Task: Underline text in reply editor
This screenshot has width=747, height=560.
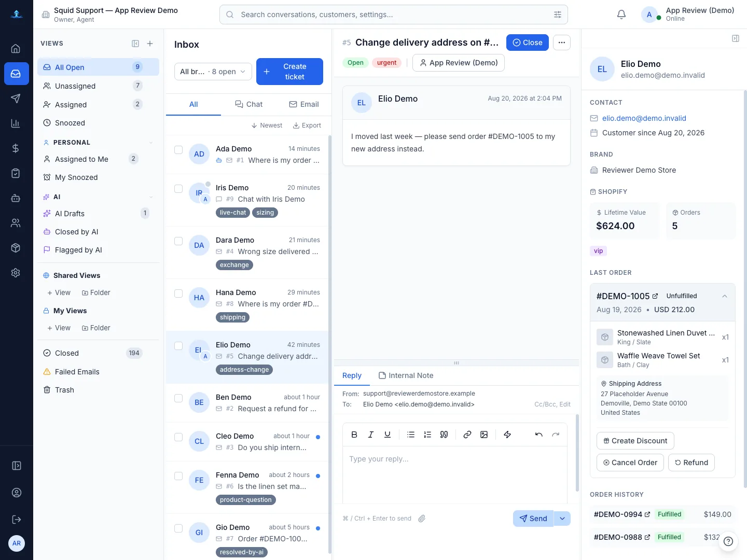Action: pyautogui.click(x=388, y=435)
